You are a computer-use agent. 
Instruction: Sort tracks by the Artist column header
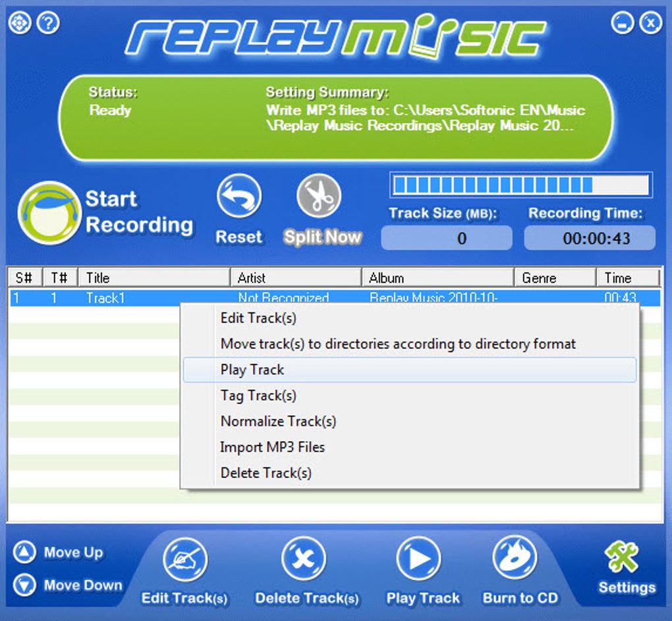(296, 278)
